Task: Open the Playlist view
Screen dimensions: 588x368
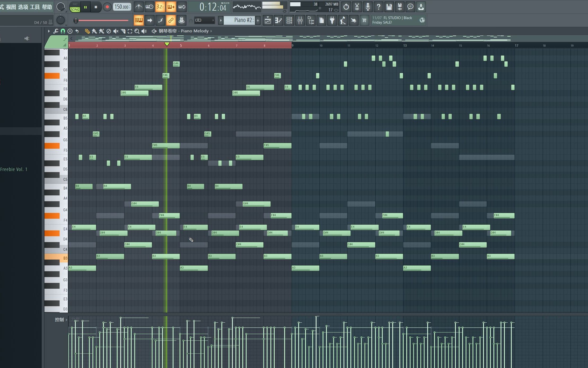Action: (268, 20)
